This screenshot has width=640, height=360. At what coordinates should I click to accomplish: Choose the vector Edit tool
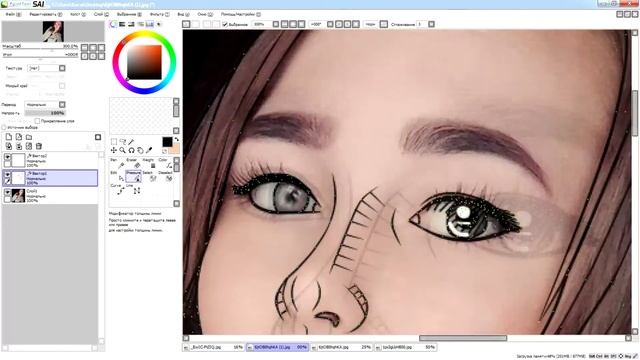(x=118, y=176)
